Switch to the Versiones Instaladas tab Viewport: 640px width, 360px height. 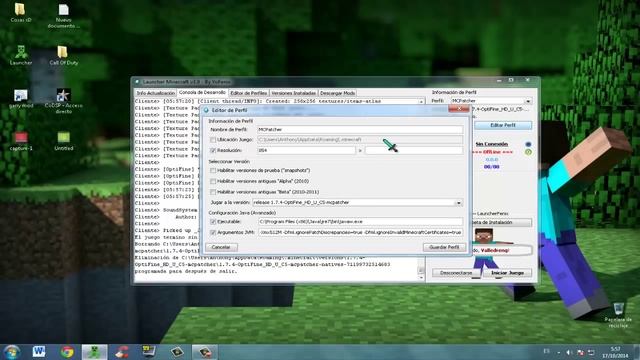(293, 93)
